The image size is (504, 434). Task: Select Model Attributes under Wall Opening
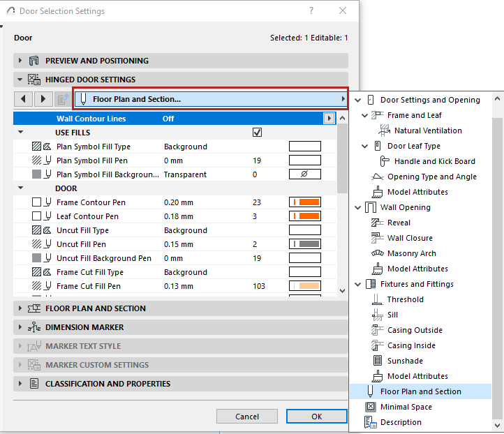[x=417, y=269]
